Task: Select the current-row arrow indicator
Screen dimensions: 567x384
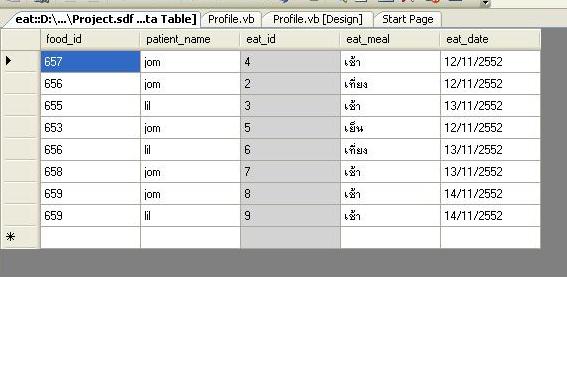Action: (x=9, y=61)
